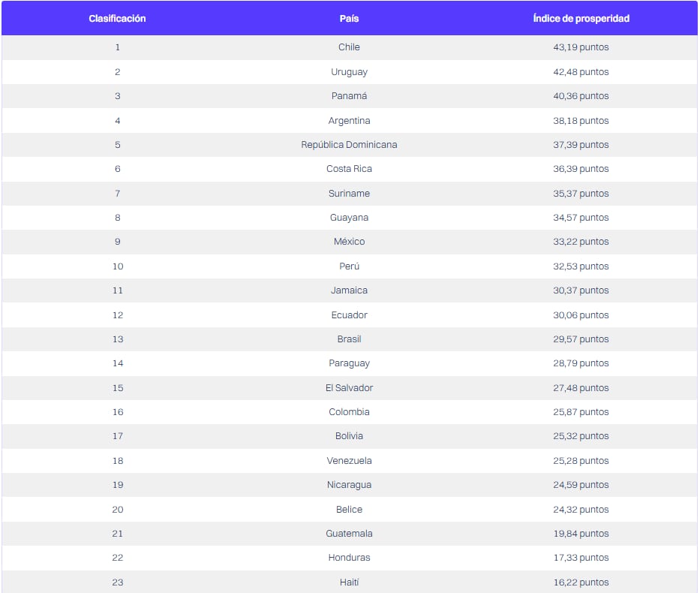Click the Brasil country name
This screenshot has width=700, height=593.
pyautogui.click(x=349, y=339)
